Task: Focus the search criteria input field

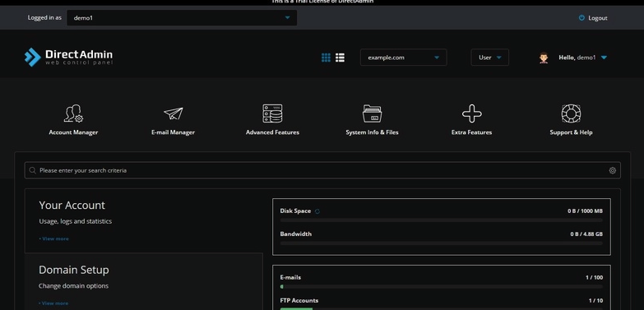Action: [322, 170]
